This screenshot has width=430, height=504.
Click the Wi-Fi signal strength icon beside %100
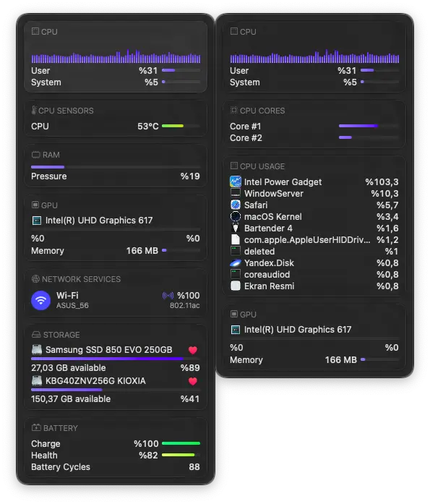(x=168, y=296)
